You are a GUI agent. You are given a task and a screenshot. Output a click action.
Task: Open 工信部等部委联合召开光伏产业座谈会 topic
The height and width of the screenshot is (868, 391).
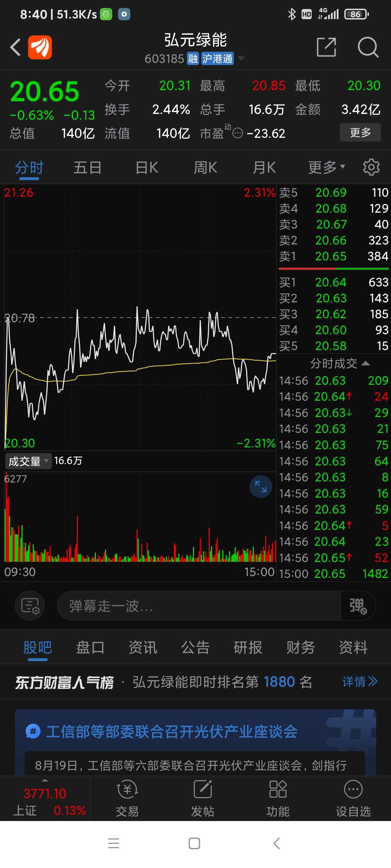pos(172,732)
